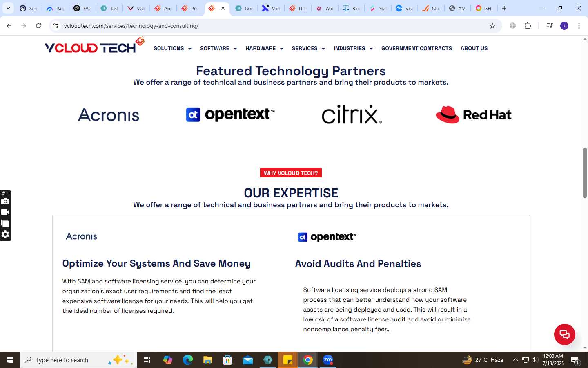Open File Explorer from the taskbar

coord(208,360)
